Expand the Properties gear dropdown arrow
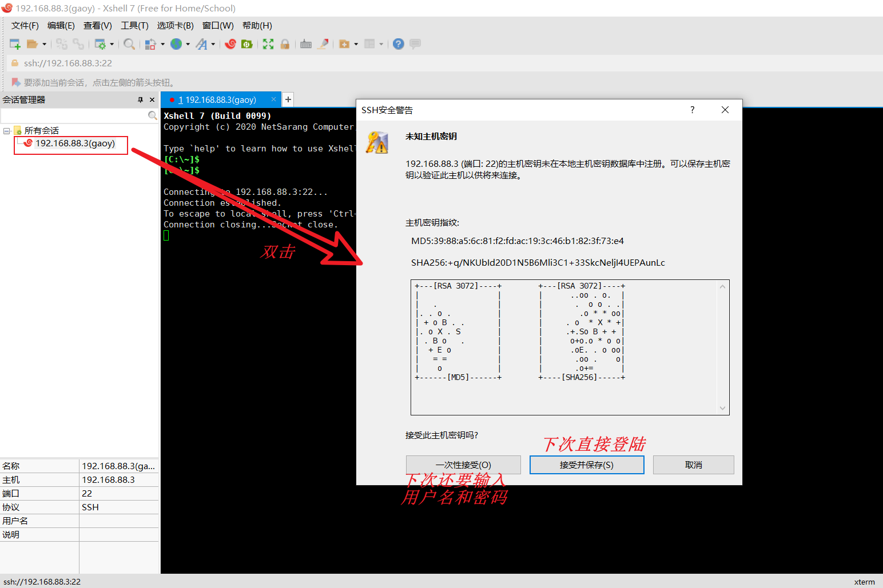 [x=112, y=44]
